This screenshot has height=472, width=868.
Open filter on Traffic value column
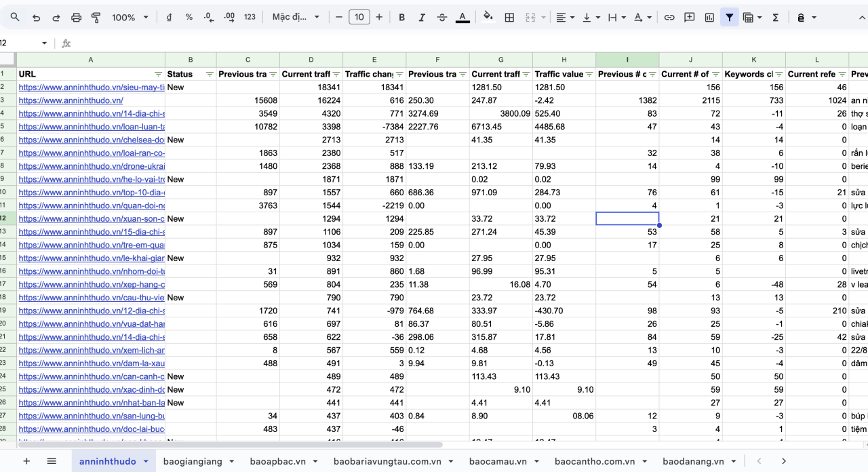[589, 74]
